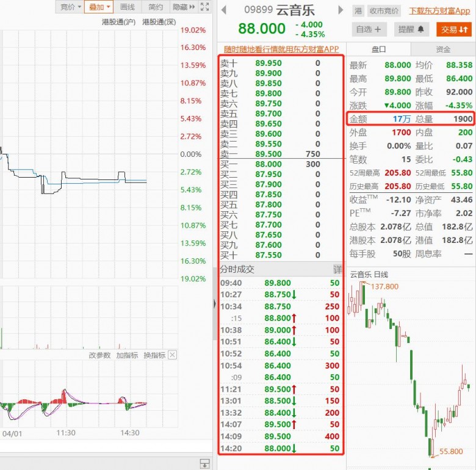Click the 10:54 trade of 300
Screen dimensions: 476x470
pos(332,366)
